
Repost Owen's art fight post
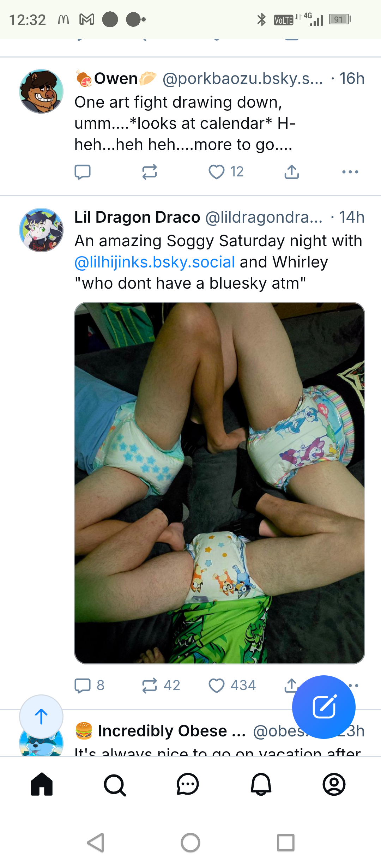(x=149, y=172)
